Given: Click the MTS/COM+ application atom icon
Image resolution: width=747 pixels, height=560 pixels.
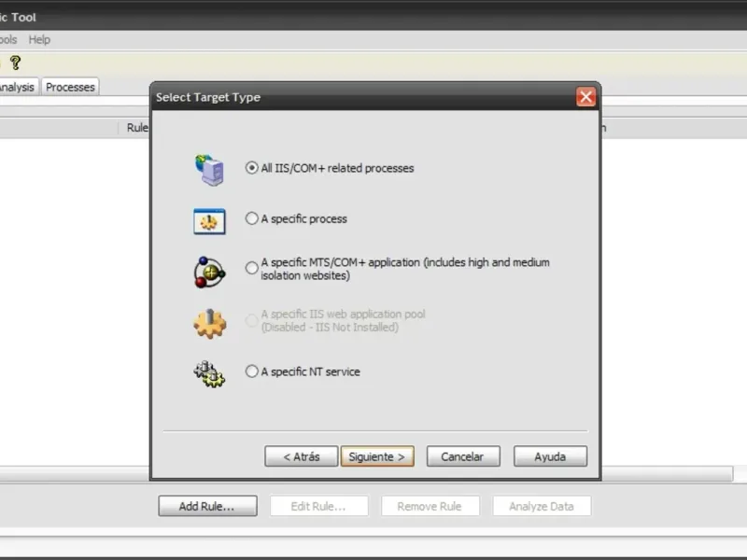Looking at the screenshot, I should point(209,273).
